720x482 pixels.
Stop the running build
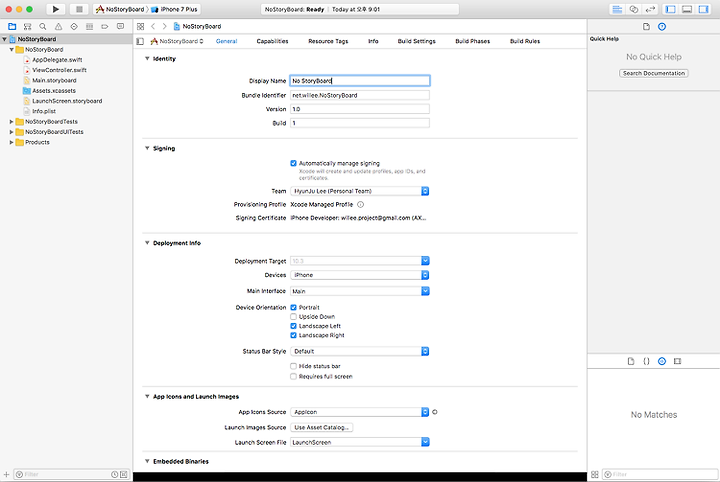pos(79,9)
